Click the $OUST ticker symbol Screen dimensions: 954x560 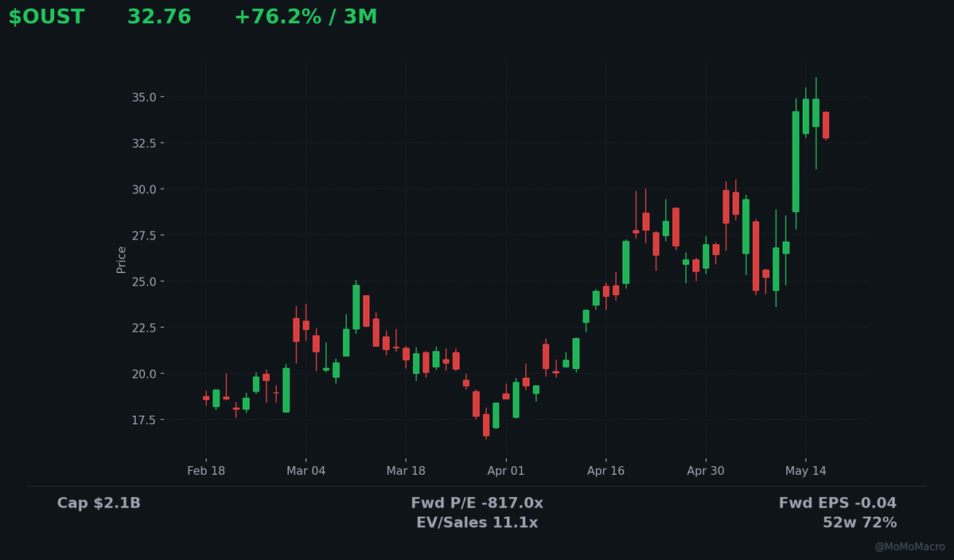(x=46, y=17)
